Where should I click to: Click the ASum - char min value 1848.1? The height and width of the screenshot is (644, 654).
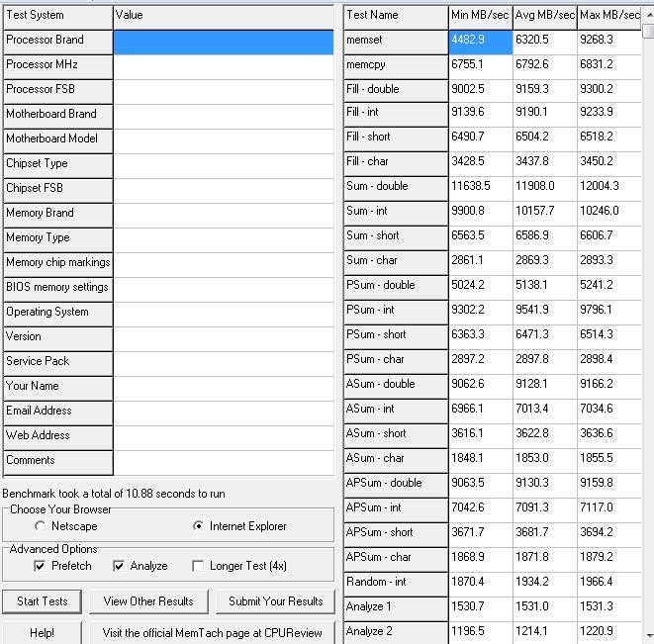coord(481,461)
